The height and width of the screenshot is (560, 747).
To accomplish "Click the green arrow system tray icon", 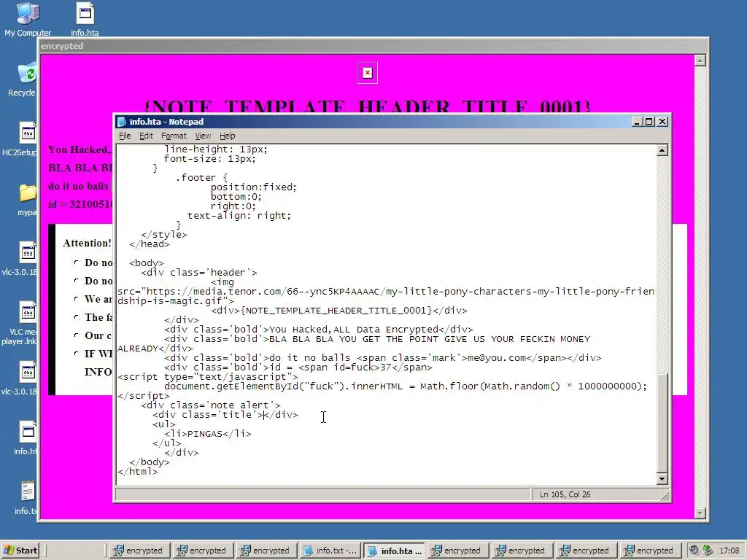I will coord(708,550).
